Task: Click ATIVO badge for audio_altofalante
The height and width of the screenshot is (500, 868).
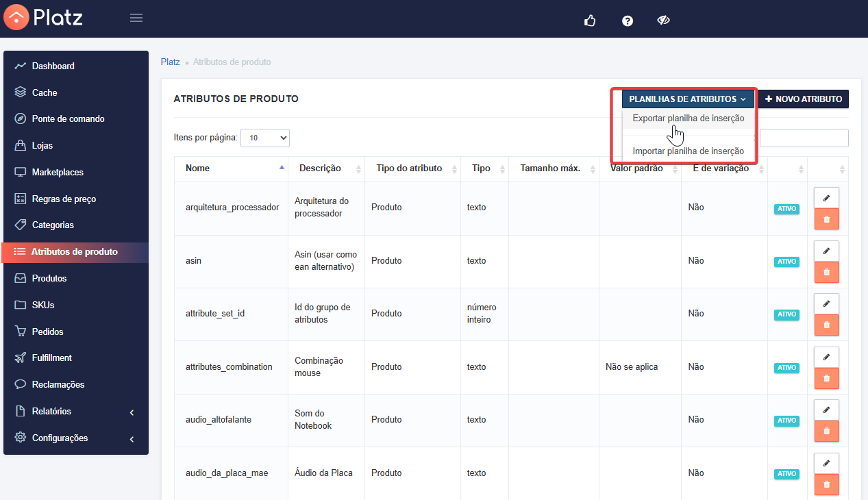Action: tap(786, 421)
